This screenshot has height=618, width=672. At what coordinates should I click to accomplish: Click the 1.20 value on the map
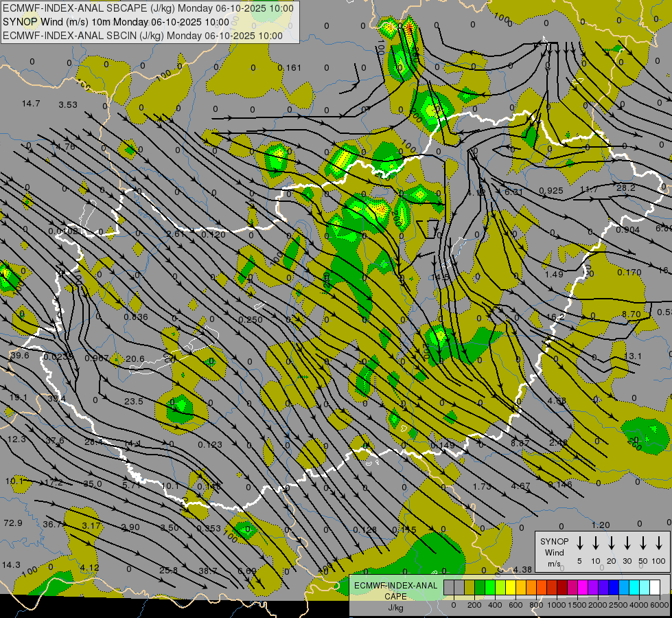point(601,525)
